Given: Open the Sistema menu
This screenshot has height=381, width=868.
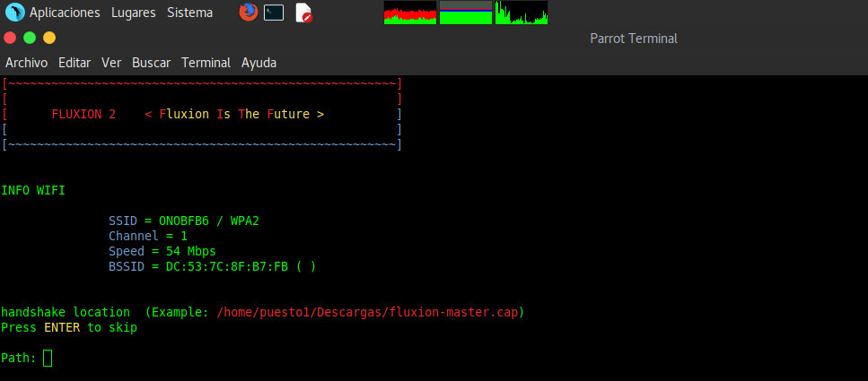Looking at the screenshot, I should coord(189,13).
